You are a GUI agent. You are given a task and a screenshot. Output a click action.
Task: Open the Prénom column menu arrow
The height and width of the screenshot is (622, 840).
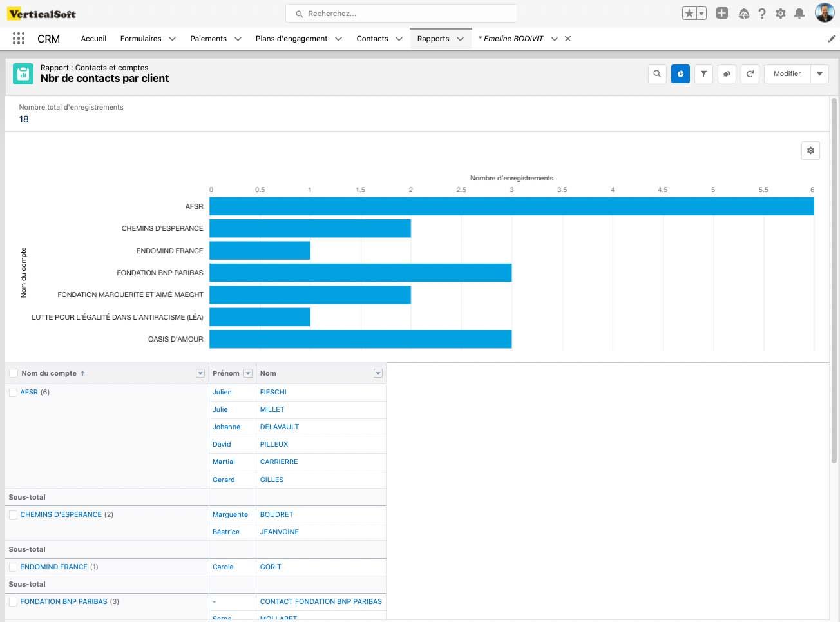(248, 374)
